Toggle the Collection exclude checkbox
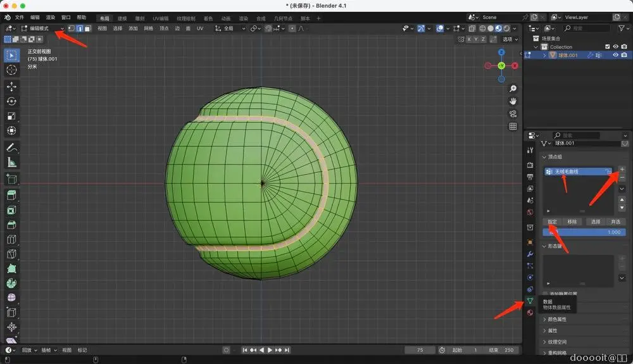The height and width of the screenshot is (364, 633). coord(608,47)
